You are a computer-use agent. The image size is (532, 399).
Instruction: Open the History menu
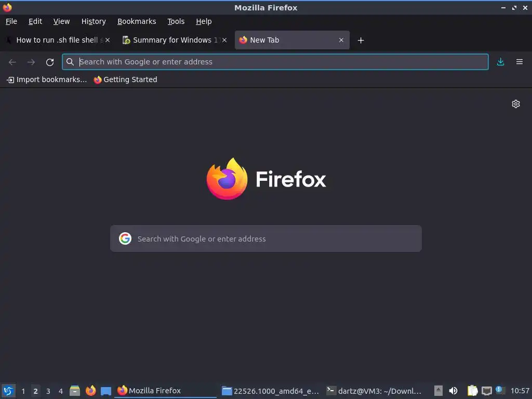coord(94,21)
